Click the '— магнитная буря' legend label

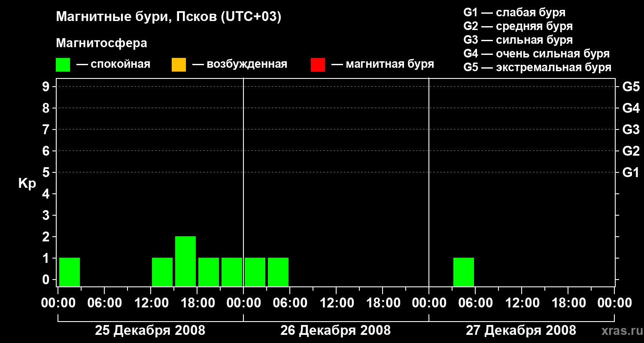383,64
